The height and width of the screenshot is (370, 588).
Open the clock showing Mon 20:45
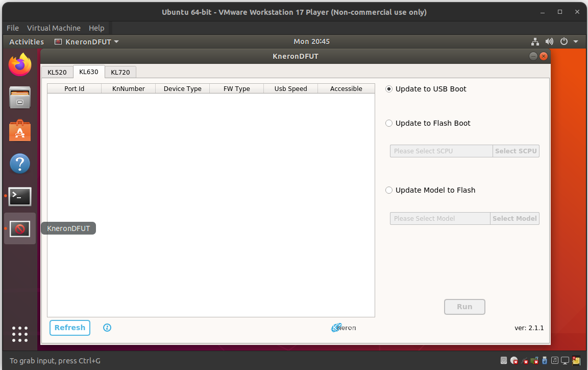pyautogui.click(x=312, y=42)
